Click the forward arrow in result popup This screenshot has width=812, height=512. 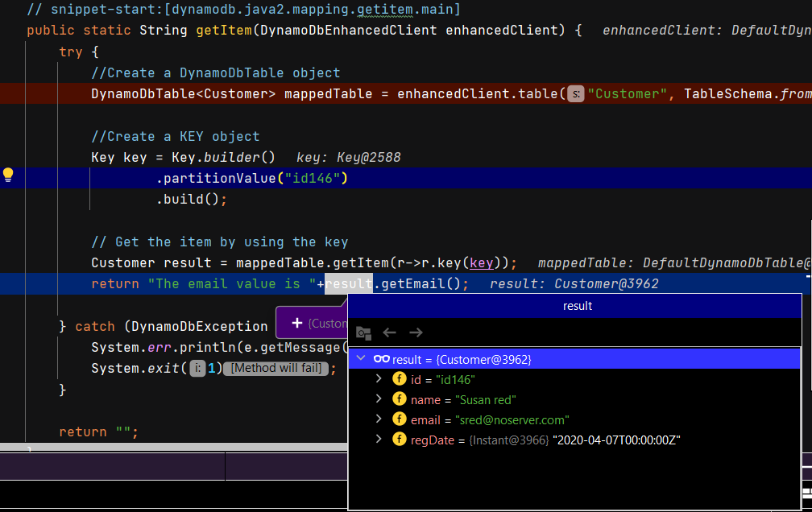(x=416, y=332)
